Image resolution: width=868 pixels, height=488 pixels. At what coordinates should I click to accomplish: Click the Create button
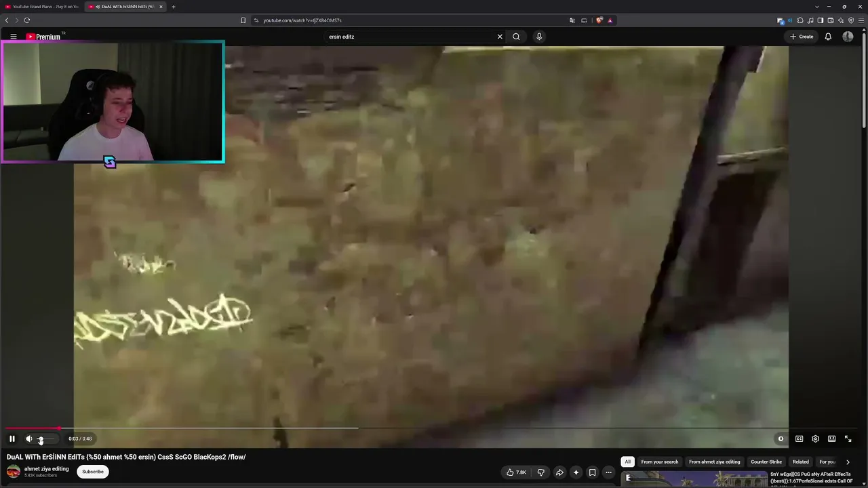pos(802,37)
